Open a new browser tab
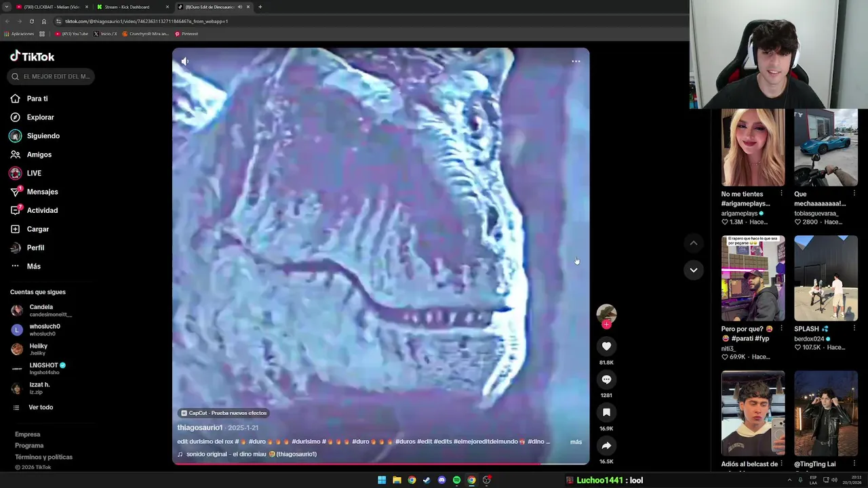 tap(260, 7)
